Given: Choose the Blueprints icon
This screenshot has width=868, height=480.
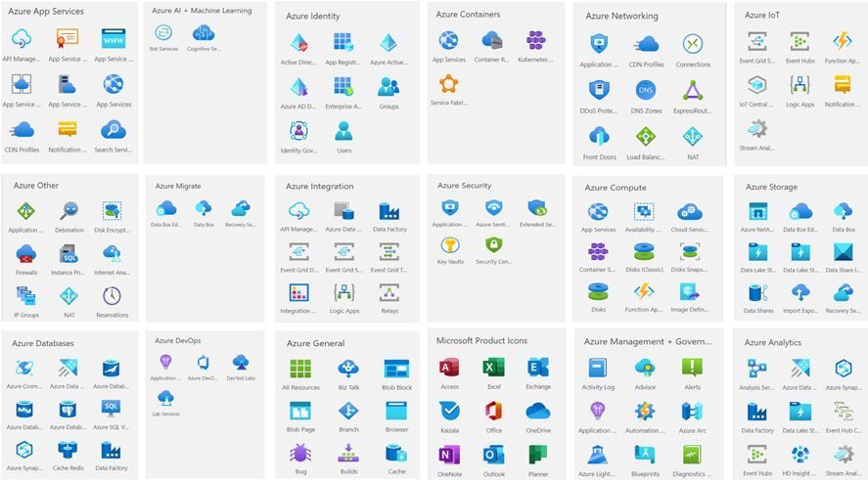Looking at the screenshot, I should pos(645,455).
